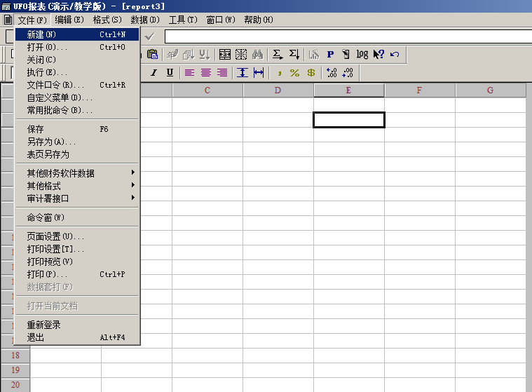The height and width of the screenshot is (392, 532).
Task: Click the log toolbar icon
Action: click(362, 54)
